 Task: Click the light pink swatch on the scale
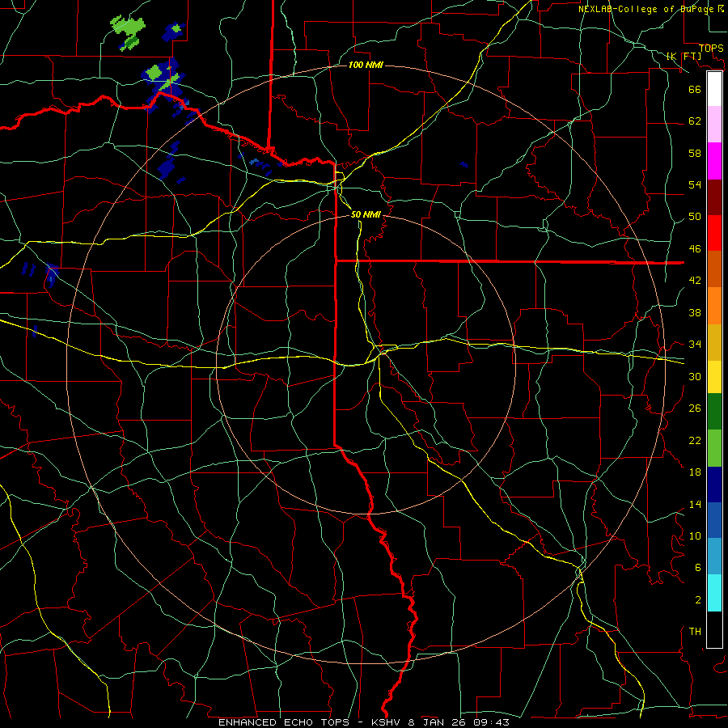[x=714, y=125]
